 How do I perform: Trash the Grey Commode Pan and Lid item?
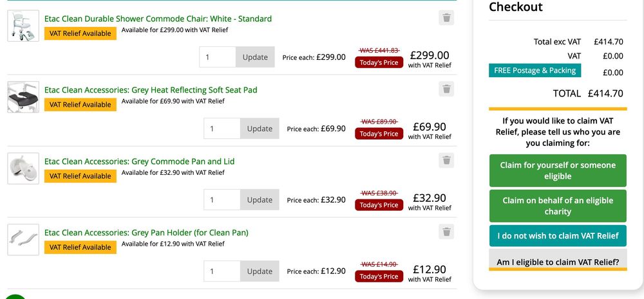click(446, 160)
